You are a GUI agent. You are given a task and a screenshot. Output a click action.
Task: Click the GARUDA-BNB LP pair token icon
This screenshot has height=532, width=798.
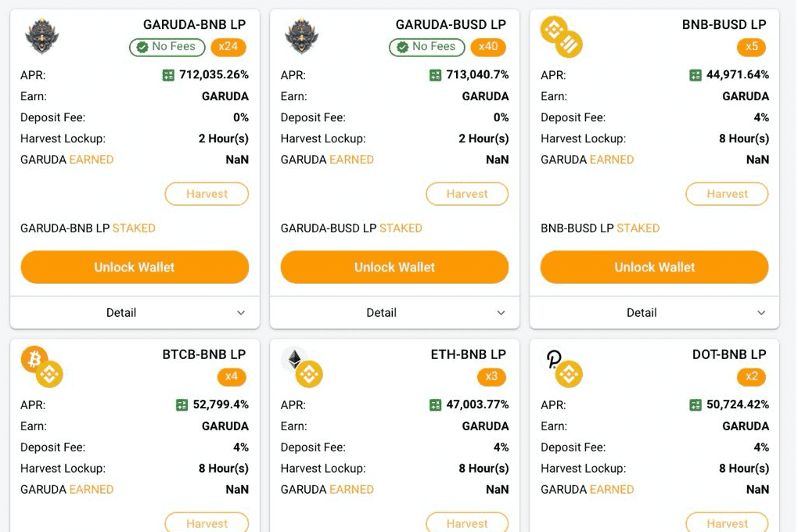(x=41, y=35)
